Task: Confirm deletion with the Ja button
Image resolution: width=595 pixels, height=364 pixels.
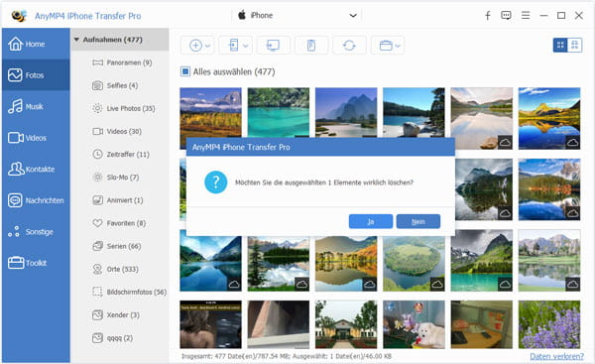Action: (x=371, y=221)
